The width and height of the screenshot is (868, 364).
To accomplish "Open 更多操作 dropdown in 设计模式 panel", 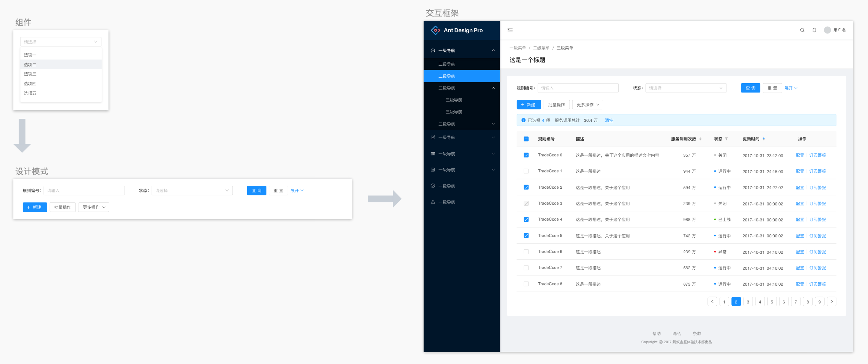I will click(94, 207).
